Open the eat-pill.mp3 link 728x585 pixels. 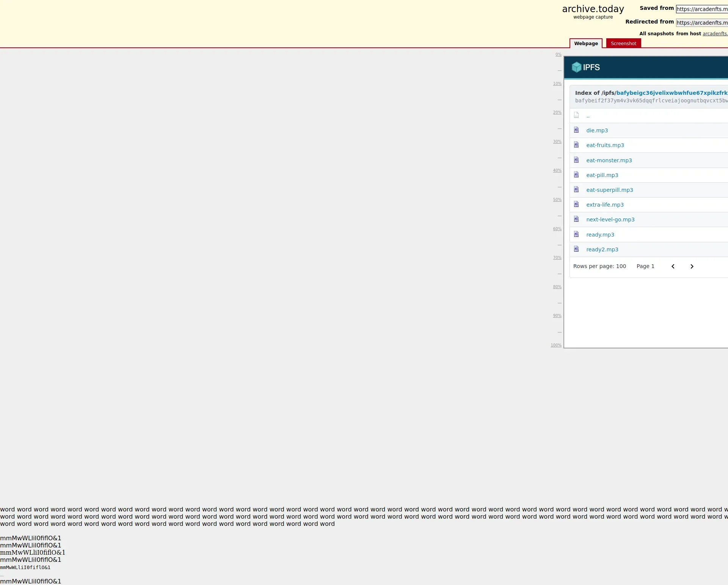602,175
